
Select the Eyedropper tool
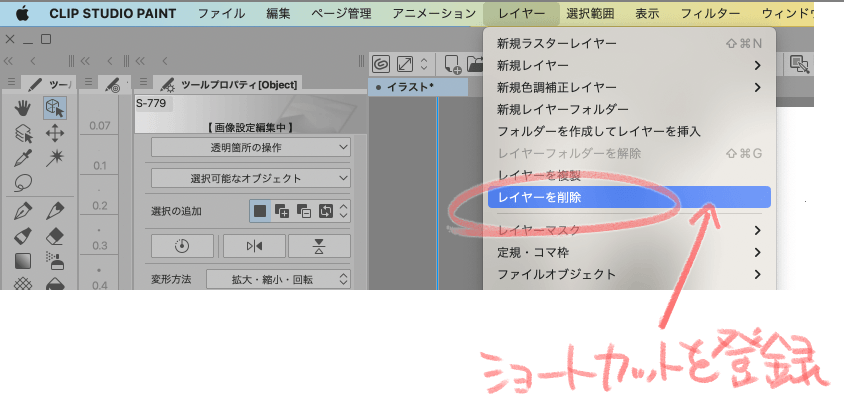(23, 158)
